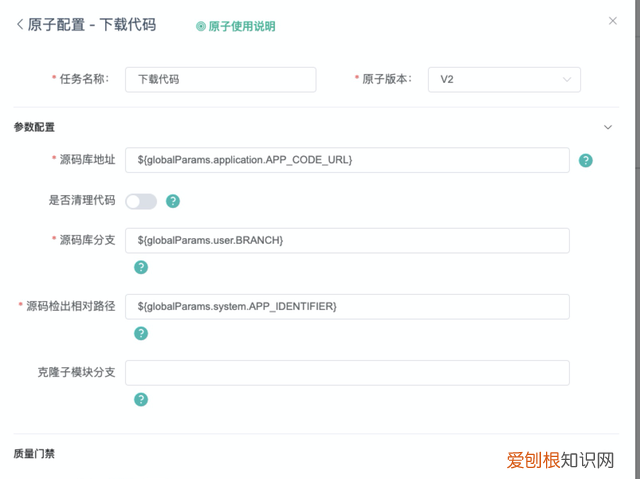Click the 任务名称 input field
This screenshot has width=640, height=479.
pyautogui.click(x=220, y=79)
